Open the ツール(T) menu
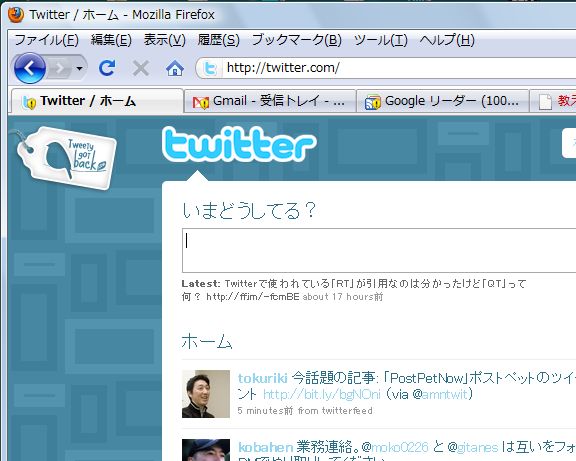576x461 pixels. pos(381,40)
